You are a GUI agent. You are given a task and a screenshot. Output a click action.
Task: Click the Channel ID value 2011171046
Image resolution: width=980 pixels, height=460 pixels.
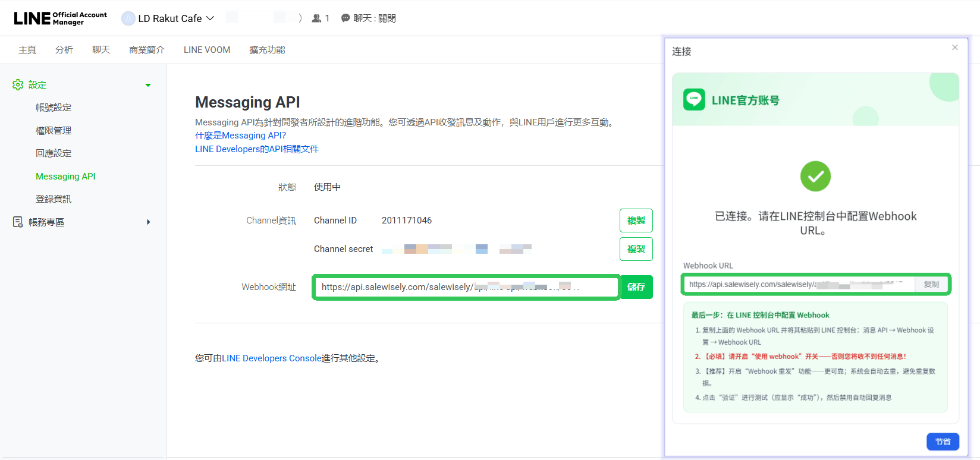[407, 220]
